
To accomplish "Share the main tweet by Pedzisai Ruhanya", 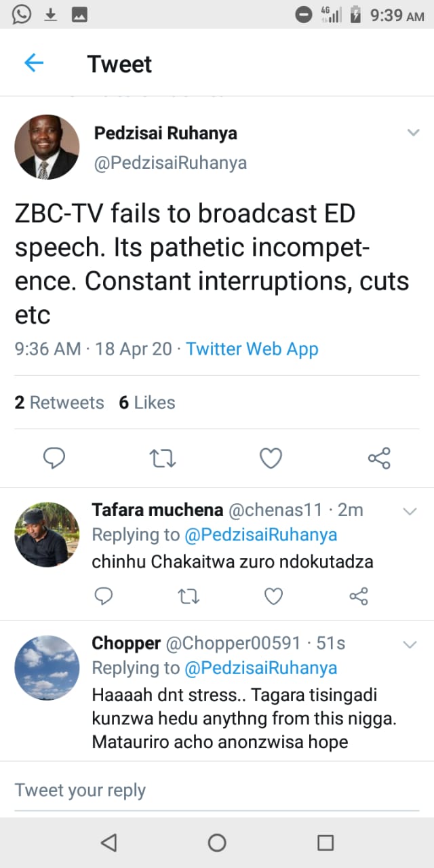I will click(379, 458).
